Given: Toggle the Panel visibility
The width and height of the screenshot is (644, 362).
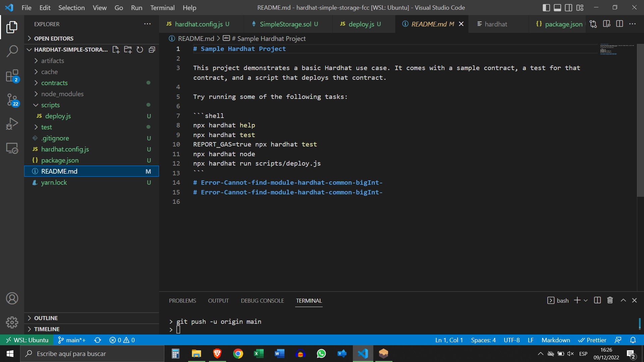Looking at the screenshot, I should 557,7.
